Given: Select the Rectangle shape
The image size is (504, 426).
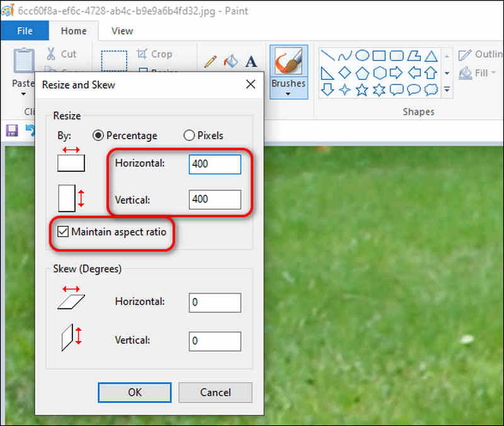Looking at the screenshot, I should tap(379, 55).
